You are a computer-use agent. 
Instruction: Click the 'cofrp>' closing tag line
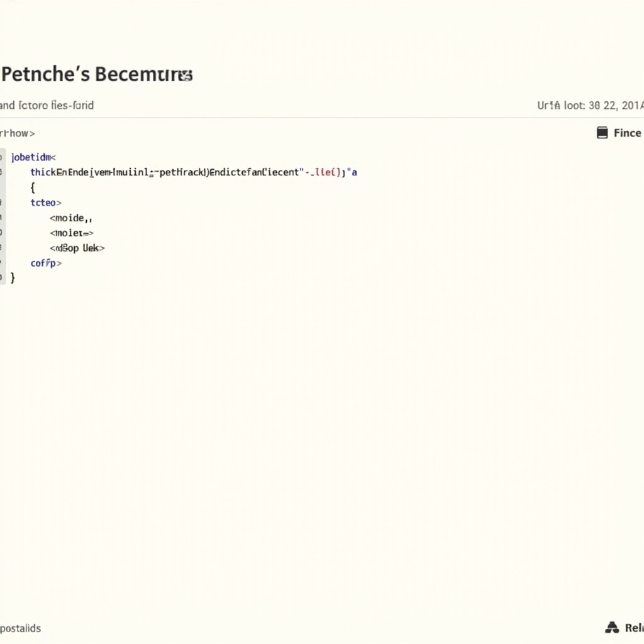(46, 264)
